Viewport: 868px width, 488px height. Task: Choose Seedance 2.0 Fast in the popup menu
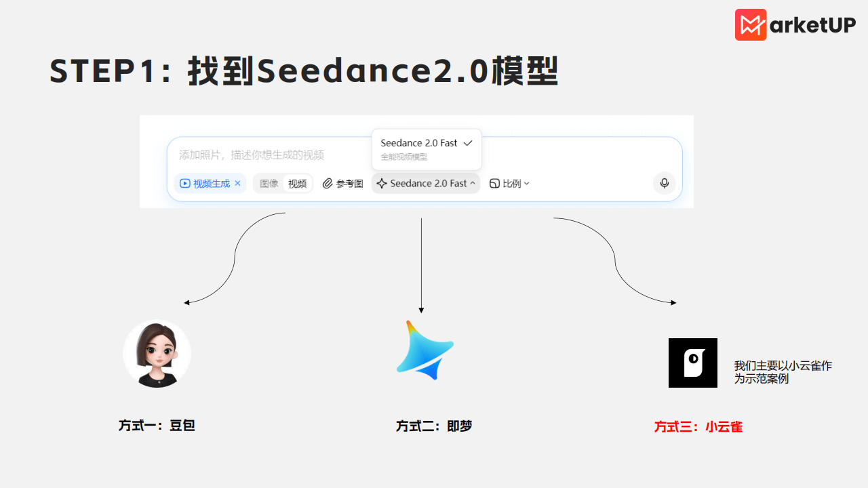pos(419,143)
